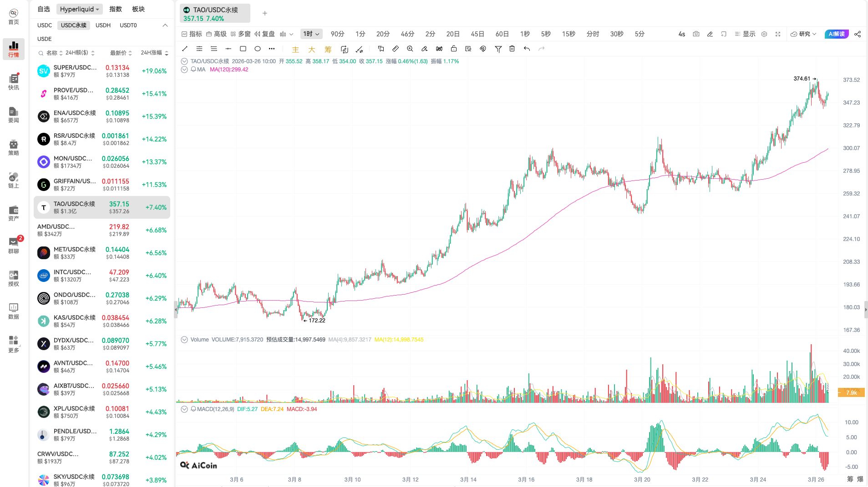The width and height of the screenshot is (868, 487).
Task: Share the chart via the share icon
Action: point(858,34)
